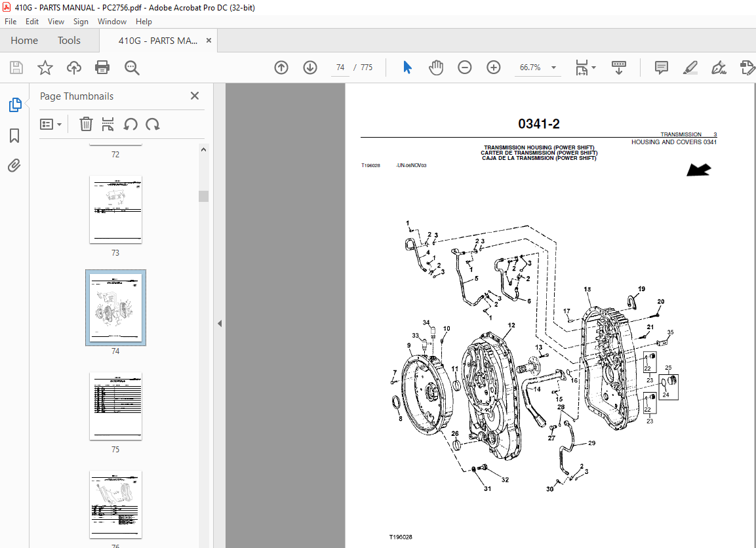Open the Edit menu
This screenshot has height=548, width=756.
click(x=32, y=22)
